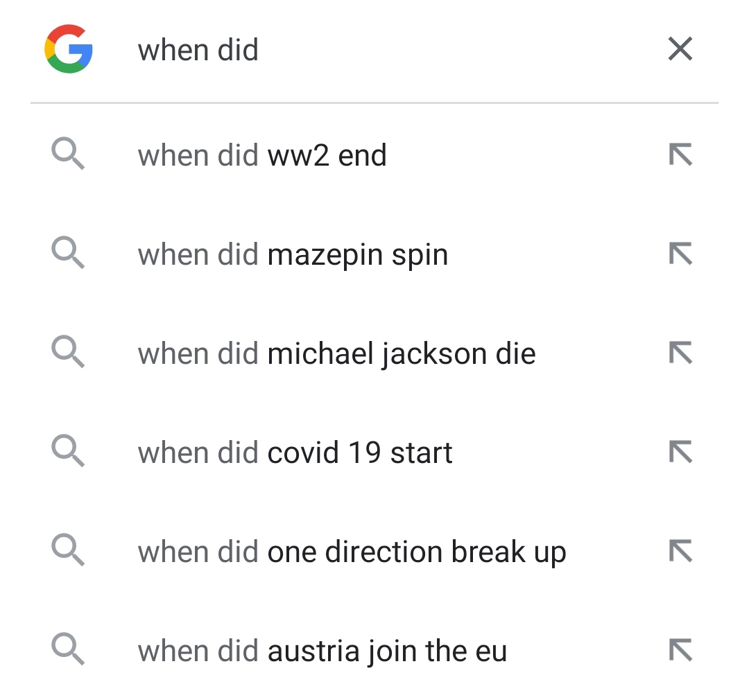Click the search icon next to 'when did mazepin spin'
Screen dimensions: 749x700
(x=68, y=254)
